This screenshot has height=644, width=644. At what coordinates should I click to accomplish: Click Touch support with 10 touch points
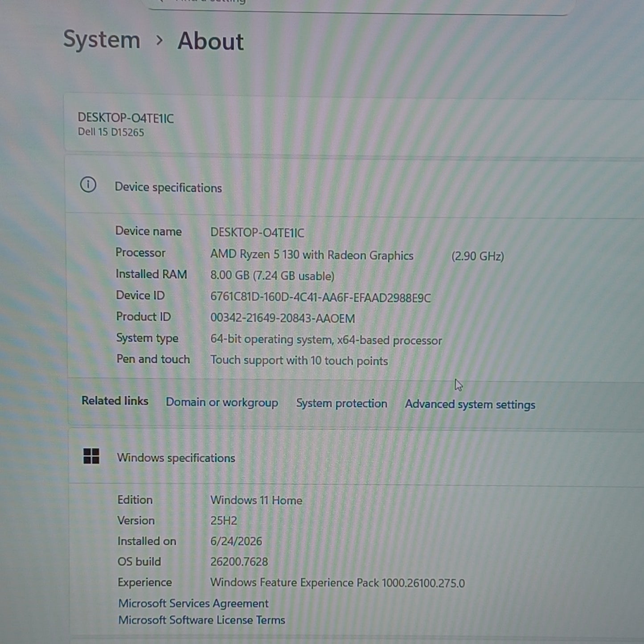pos(299,361)
